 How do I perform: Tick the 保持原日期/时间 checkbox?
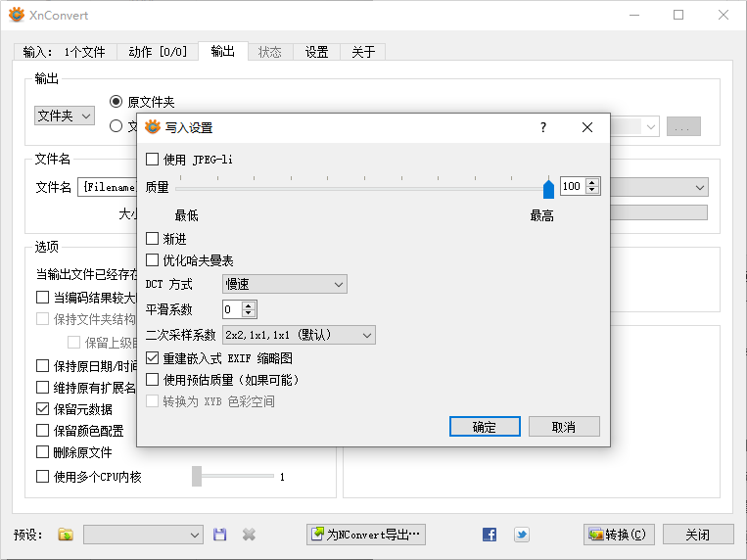tap(42, 365)
